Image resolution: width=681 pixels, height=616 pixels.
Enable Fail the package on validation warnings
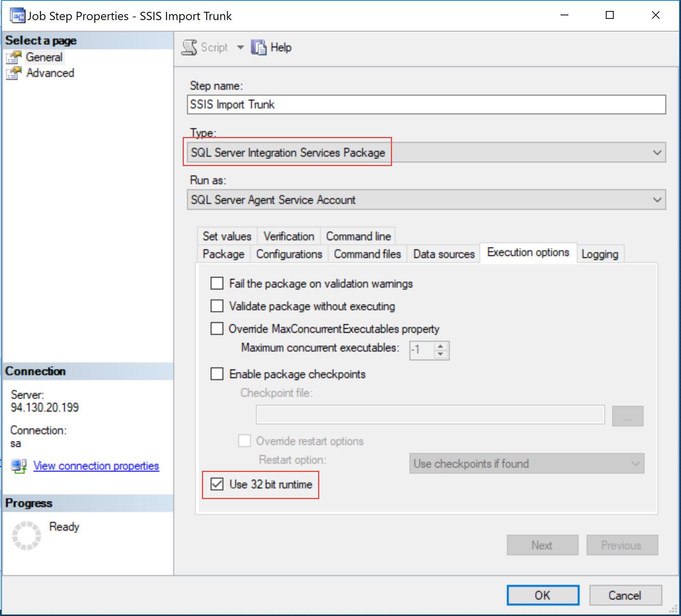(x=217, y=283)
